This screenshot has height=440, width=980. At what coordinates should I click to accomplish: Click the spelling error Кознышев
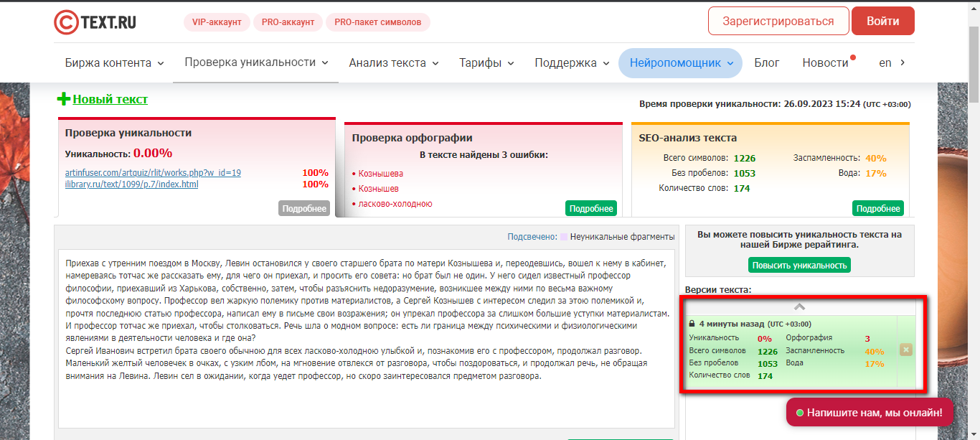(378, 188)
